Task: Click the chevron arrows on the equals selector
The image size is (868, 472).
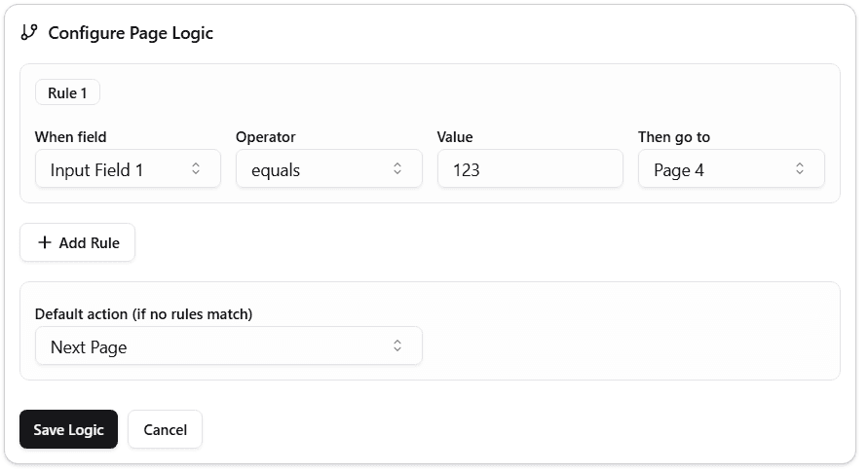Action: [397, 168]
